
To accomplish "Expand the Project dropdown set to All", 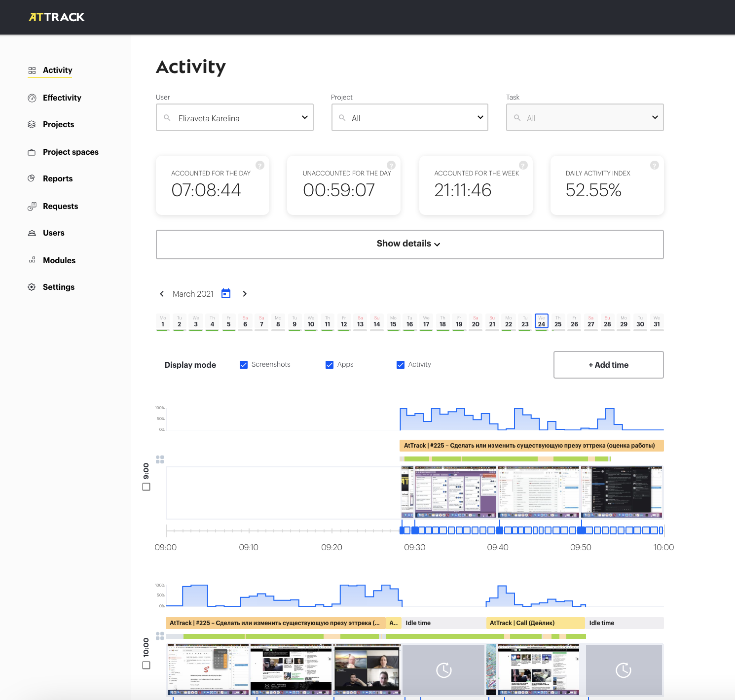I will click(x=478, y=117).
